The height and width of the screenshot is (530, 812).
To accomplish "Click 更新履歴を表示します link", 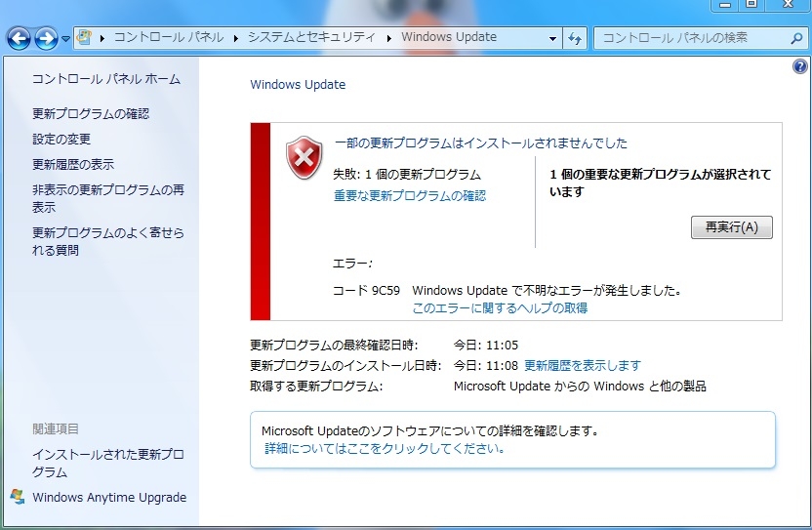I will coord(583,365).
